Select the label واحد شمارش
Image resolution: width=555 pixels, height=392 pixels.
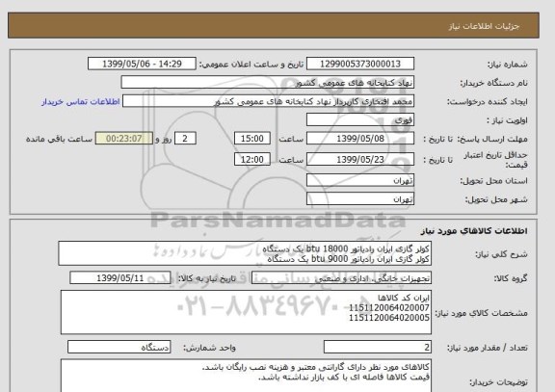(209, 348)
